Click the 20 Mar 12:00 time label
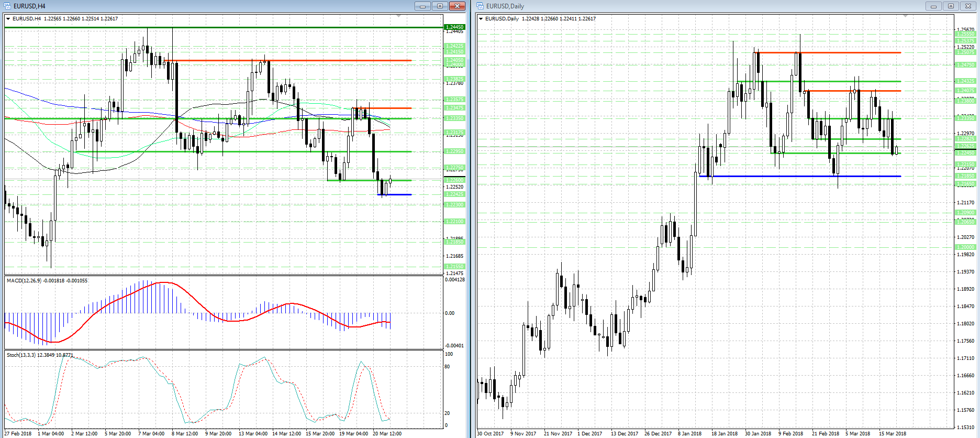This screenshot has height=438, width=980. [387, 434]
